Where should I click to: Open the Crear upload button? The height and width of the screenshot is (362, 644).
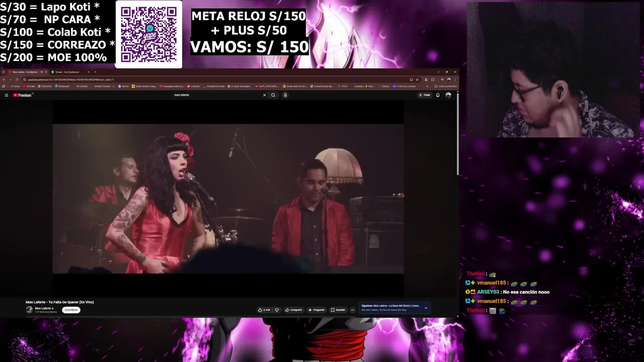[425, 95]
